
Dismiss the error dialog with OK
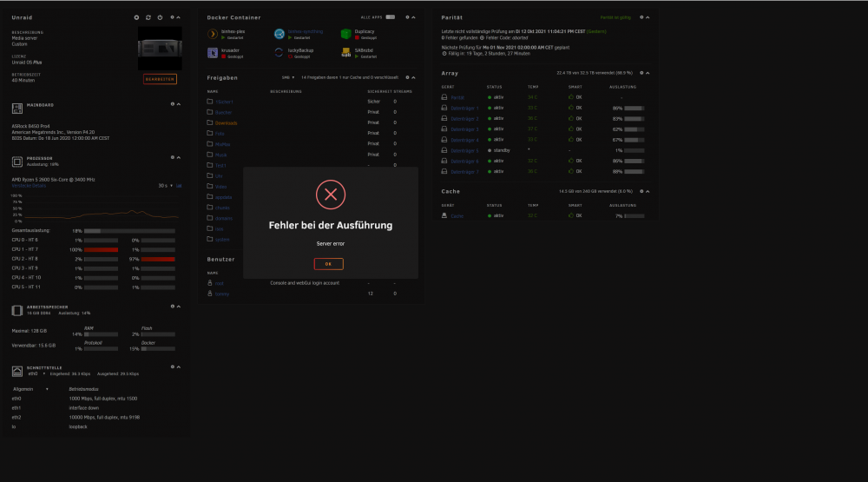(x=328, y=264)
